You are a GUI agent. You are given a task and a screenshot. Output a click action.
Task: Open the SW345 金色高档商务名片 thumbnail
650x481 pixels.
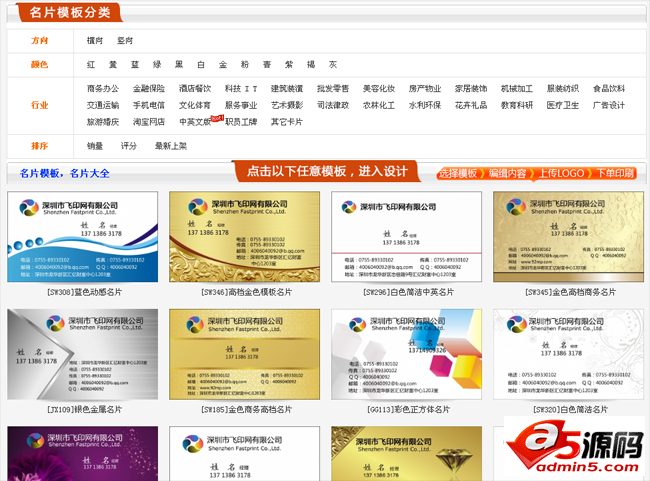(568, 237)
